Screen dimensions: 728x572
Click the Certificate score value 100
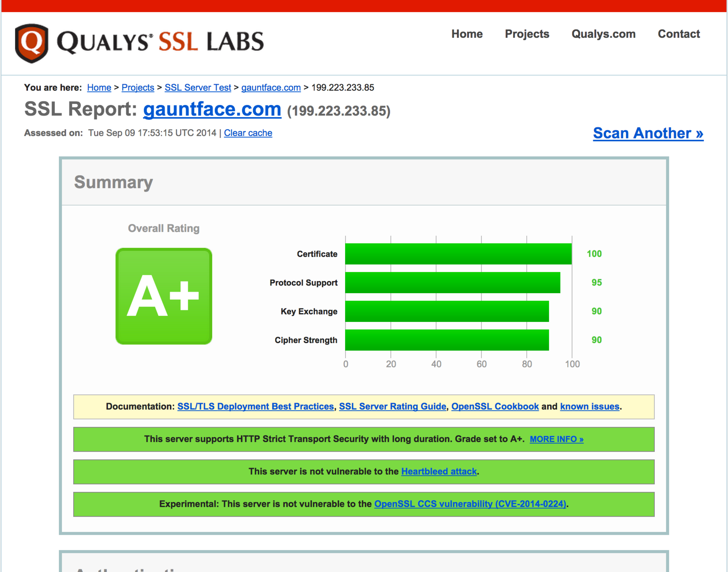tap(594, 254)
